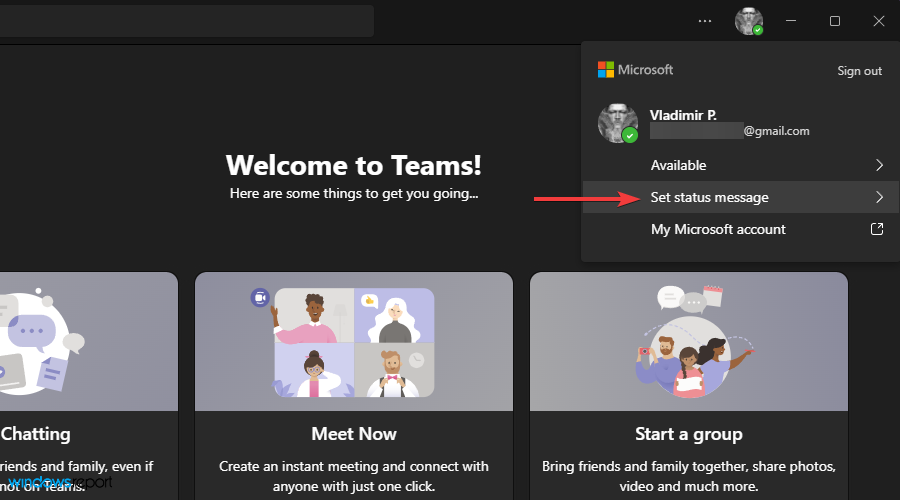This screenshot has height=500, width=900.
Task: Click the chat bubbles illustration
Action: (40, 342)
